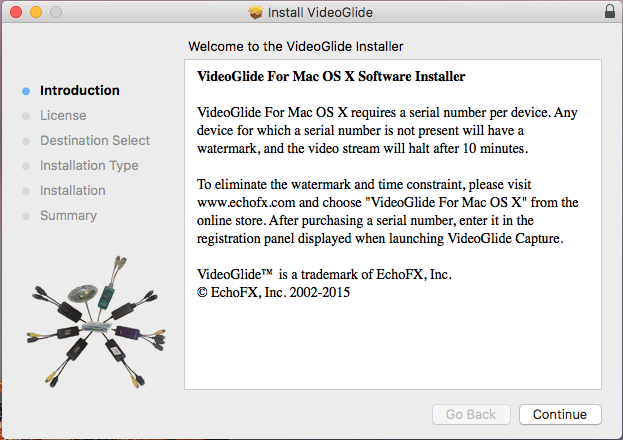Click the lock icon in the title bar

coord(610,12)
